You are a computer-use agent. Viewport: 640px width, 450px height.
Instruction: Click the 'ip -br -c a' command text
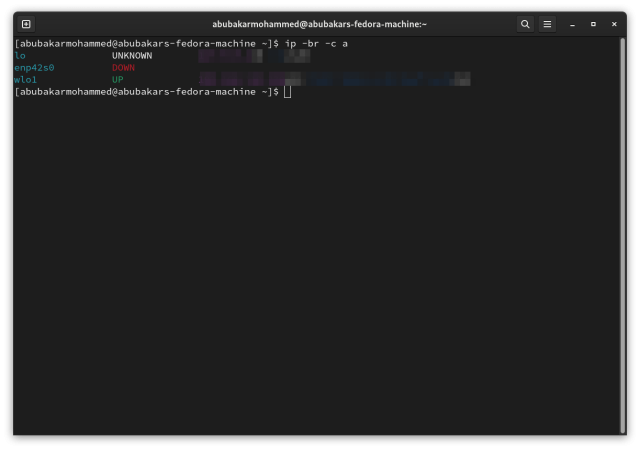317,44
